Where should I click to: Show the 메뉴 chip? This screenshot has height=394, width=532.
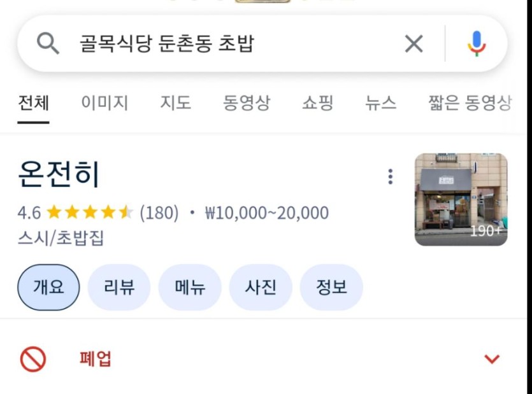190,287
